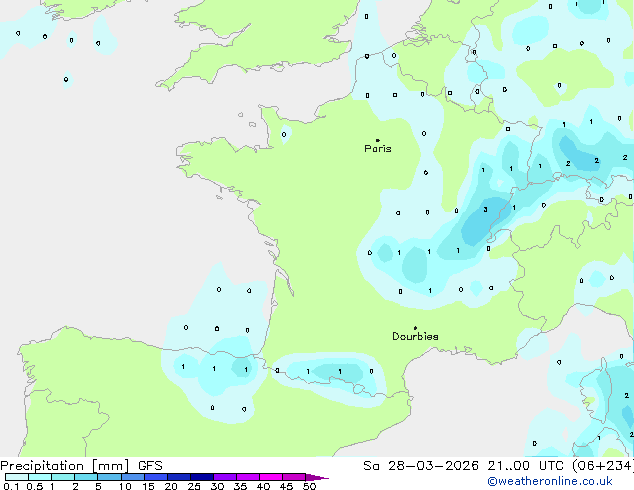Select the 30–35 mm purple legend swatch
Image resolution: width=634 pixels, height=490 pixels.
tap(225, 477)
